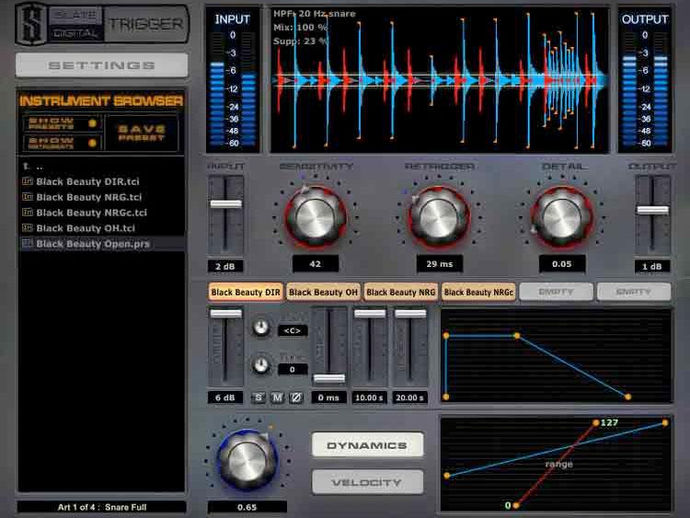This screenshot has height=518, width=690.
Task: Click the Retrigger knob
Action: 439,217
